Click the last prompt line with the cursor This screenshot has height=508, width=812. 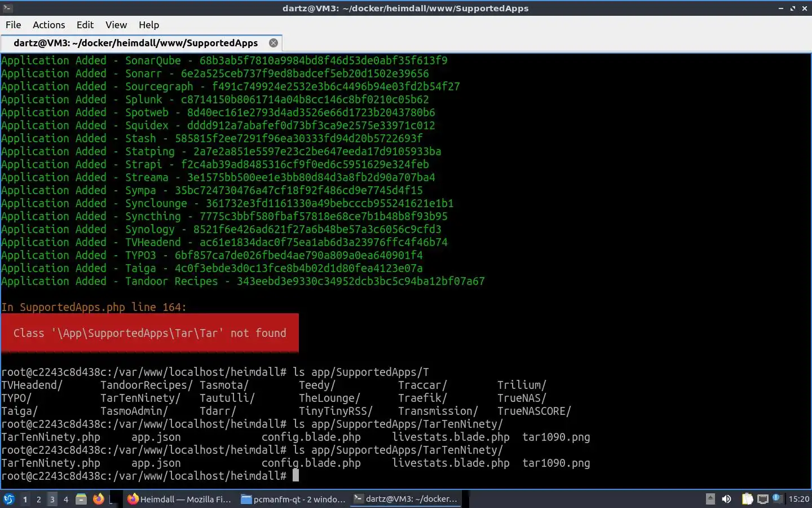click(x=150, y=476)
